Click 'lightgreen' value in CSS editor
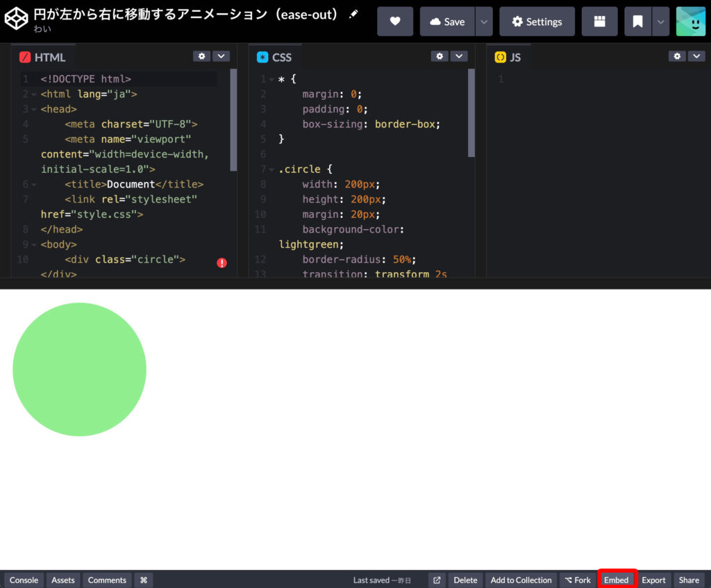This screenshot has width=711, height=588. click(x=308, y=245)
